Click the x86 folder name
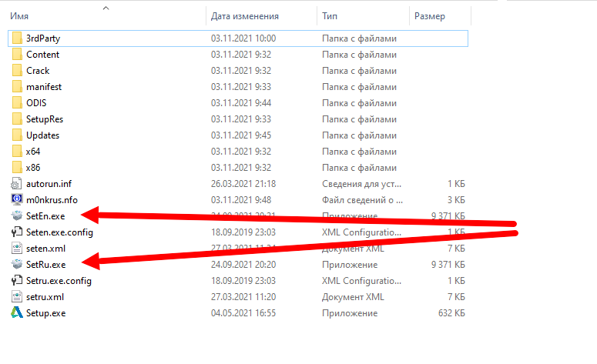This screenshot has height=364, width=597. [33, 168]
